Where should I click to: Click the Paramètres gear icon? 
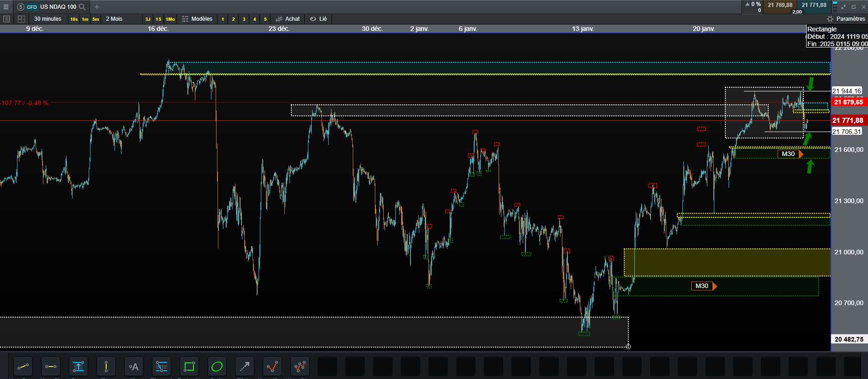(830, 19)
